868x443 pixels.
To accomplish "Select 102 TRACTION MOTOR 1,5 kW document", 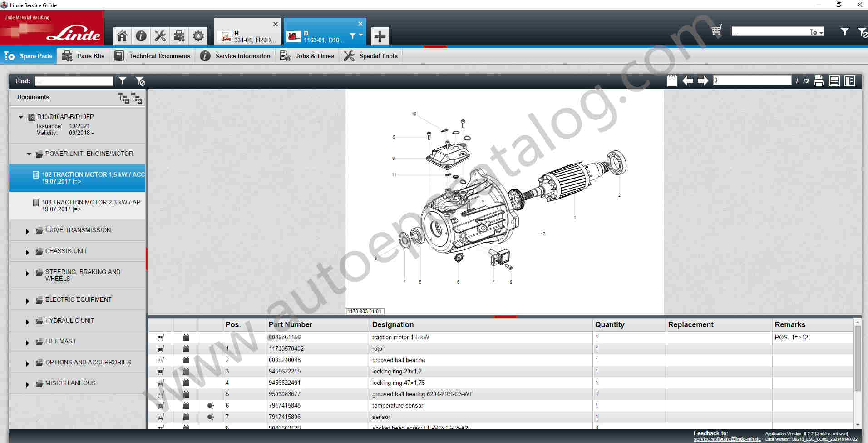I will coord(77,178).
